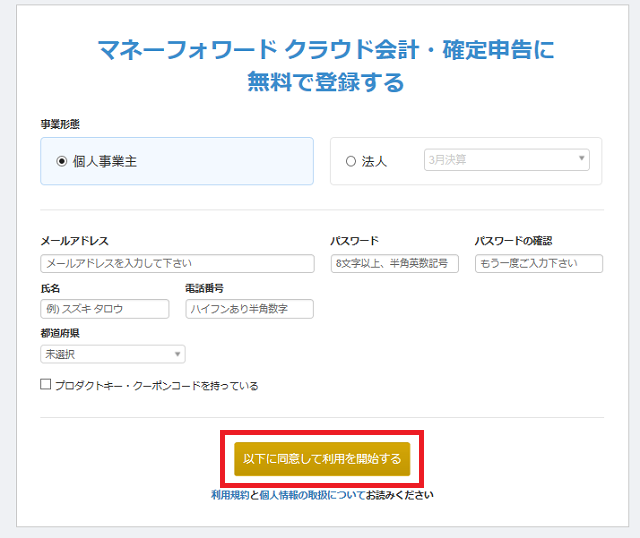Open the 3月決算 fiscal month dropdown
This screenshot has width=640, height=538.
click(x=507, y=160)
